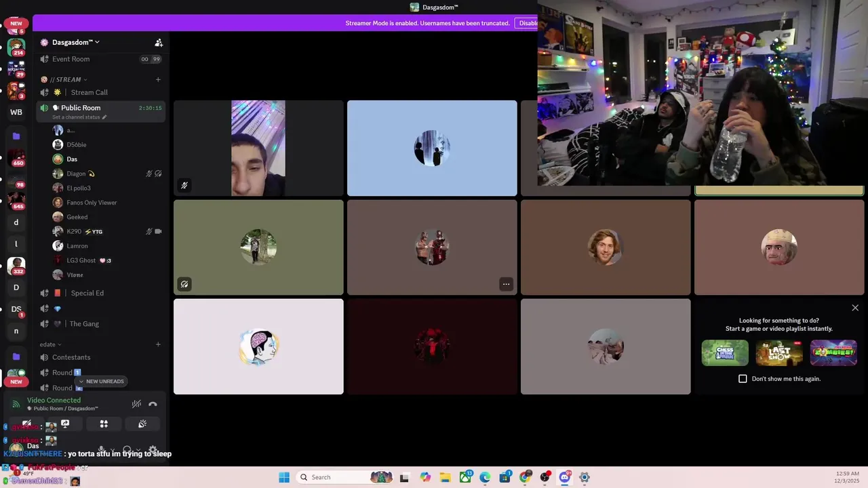Image resolution: width=868 pixels, height=488 pixels.
Task: Select user Das in Public Room list
Action: pyautogui.click(x=107, y=159)
